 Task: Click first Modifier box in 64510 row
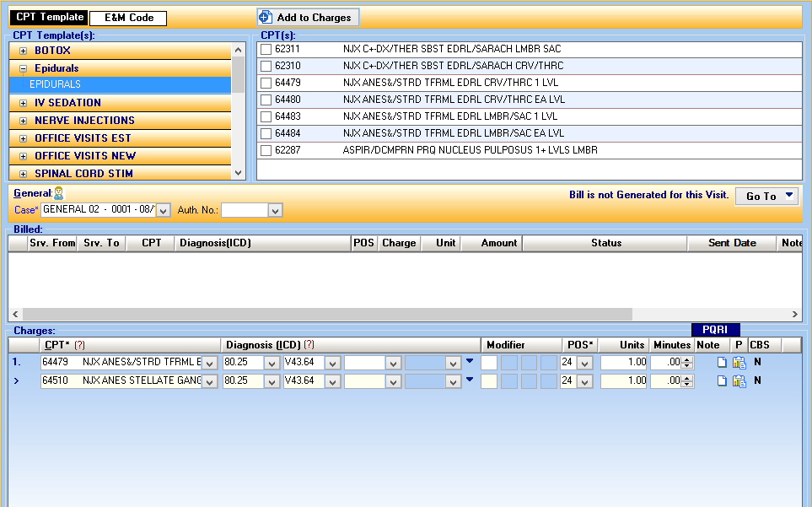489,381
